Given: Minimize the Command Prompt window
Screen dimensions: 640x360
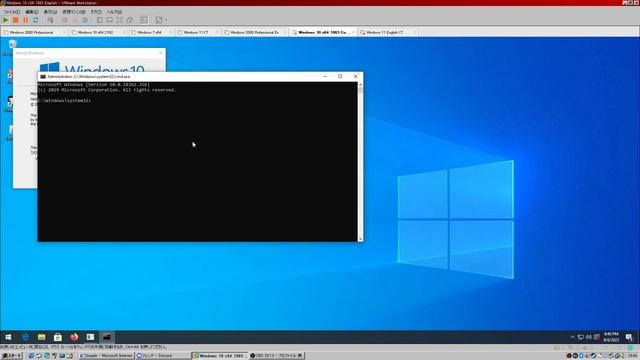Looking at the screenshot, I should coord(325,76).
